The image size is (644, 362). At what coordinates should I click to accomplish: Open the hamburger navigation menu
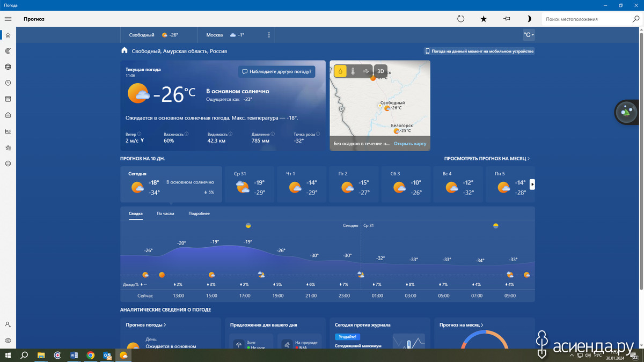pos(8,19)
